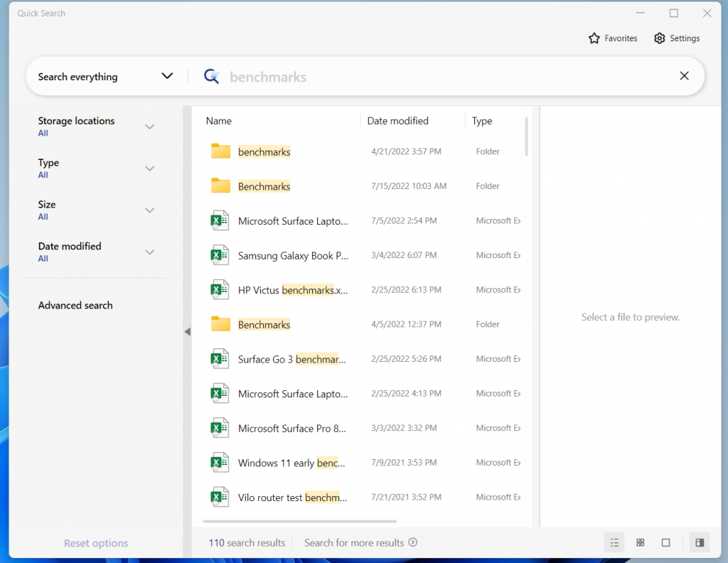Click the Excel icon beside Vilo router test file
The height and width of the screenshot is (563, 728).
pyautogui.click(x=220, y=497)
